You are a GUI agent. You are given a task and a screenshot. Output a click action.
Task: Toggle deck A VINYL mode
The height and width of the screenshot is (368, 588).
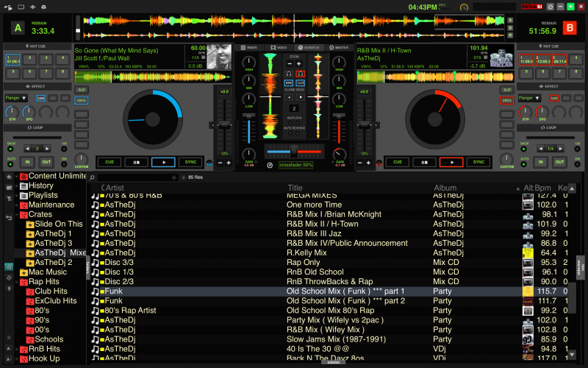pyautogui.click(x=82, y=101)
